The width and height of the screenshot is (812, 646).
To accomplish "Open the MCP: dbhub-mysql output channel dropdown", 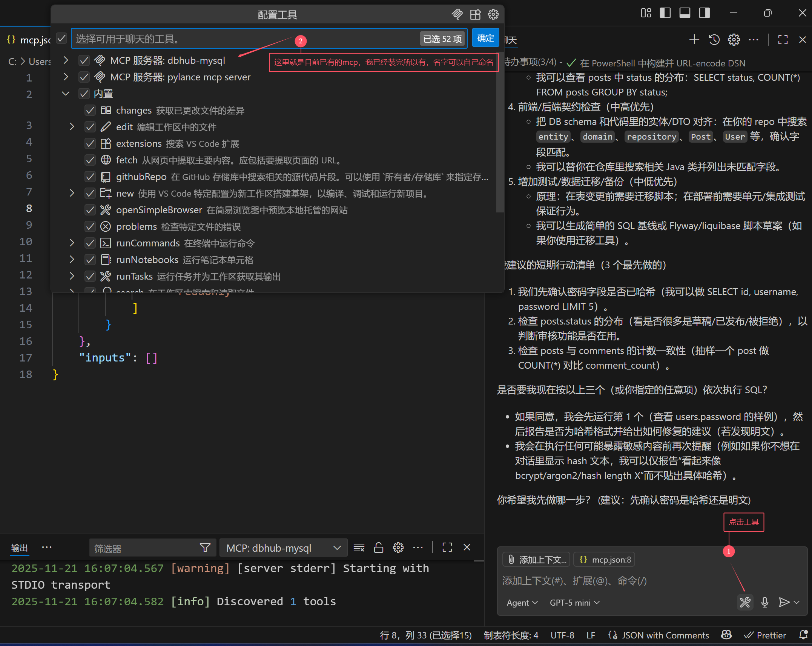I will click(x=283, y=548).
